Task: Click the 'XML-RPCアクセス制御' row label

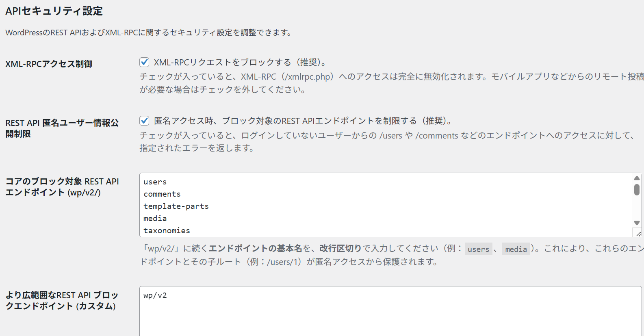Action: (49, 64)
